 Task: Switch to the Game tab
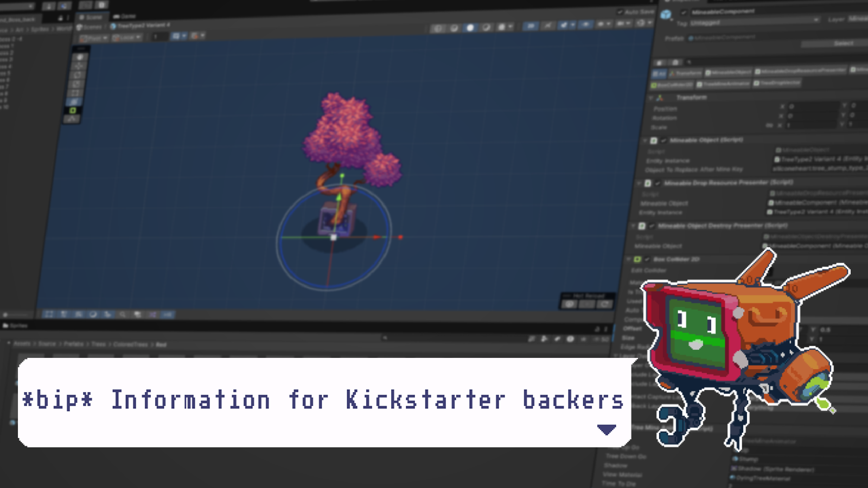125,16
